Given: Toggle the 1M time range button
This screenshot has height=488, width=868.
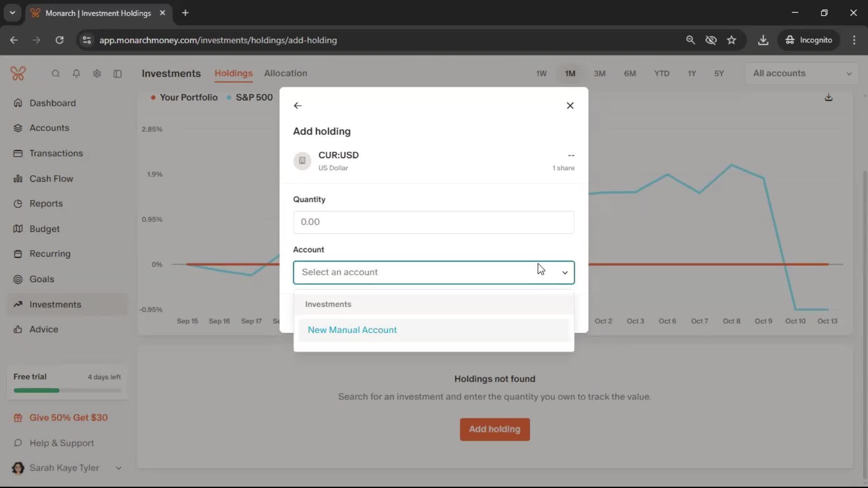Looking at the screenshot, I should point(570,74).
